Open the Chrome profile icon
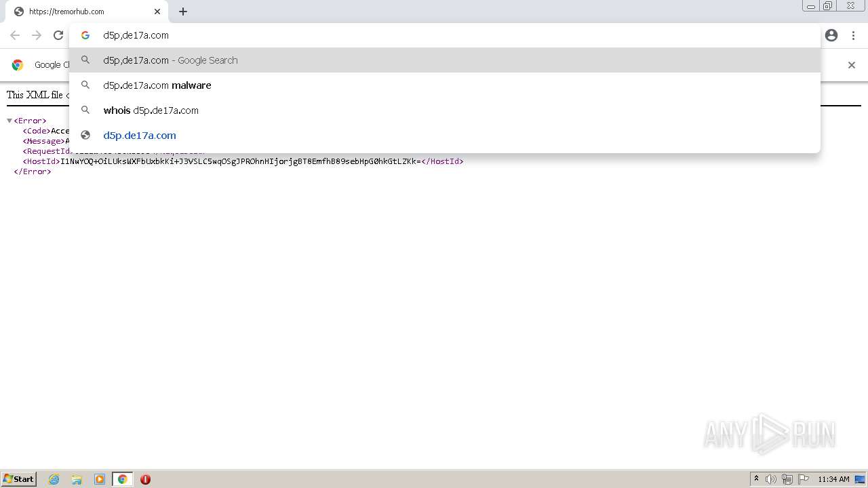This screenshot has height=488, width=868. click(x=831, y=35)
